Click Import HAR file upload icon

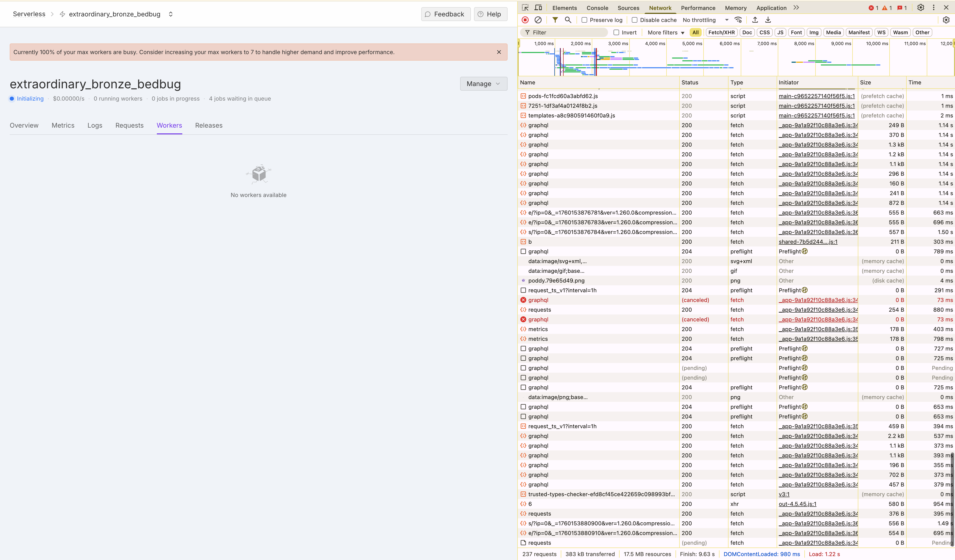[x=755, y=20]
